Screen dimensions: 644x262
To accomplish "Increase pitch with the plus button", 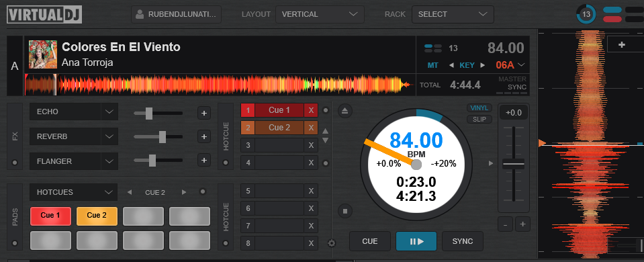I will click(x=522, y=224).
